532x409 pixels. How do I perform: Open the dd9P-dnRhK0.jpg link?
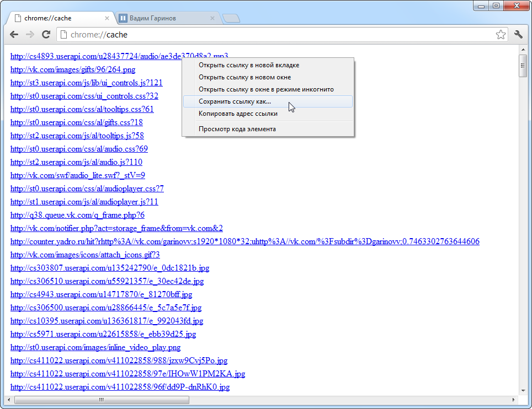(120, 386)
